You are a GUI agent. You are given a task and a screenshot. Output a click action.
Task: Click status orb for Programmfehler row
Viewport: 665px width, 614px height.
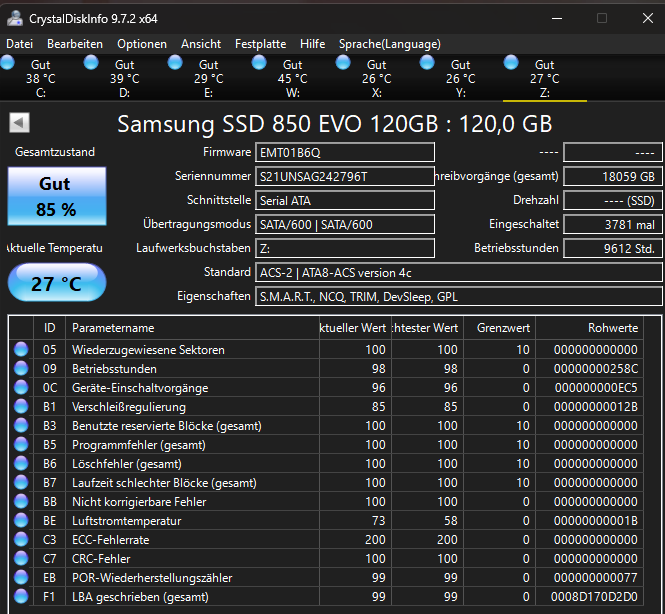point(21,444)
